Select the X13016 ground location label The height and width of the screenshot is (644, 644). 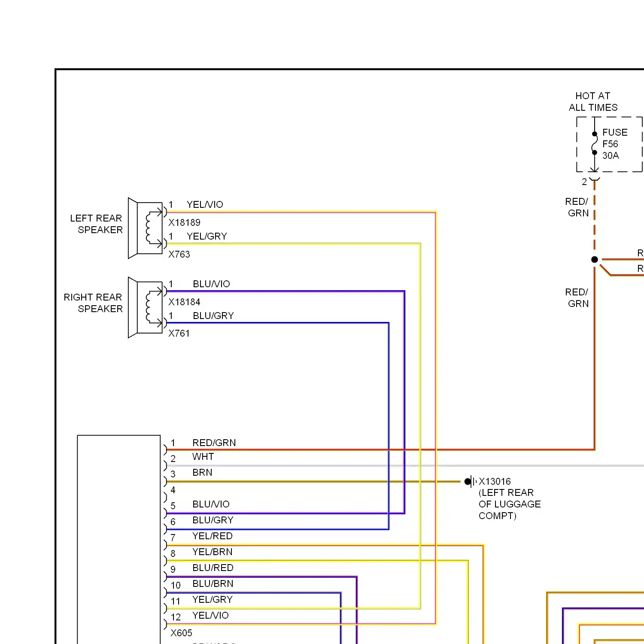pyautogui.click(x=510, y=498)
